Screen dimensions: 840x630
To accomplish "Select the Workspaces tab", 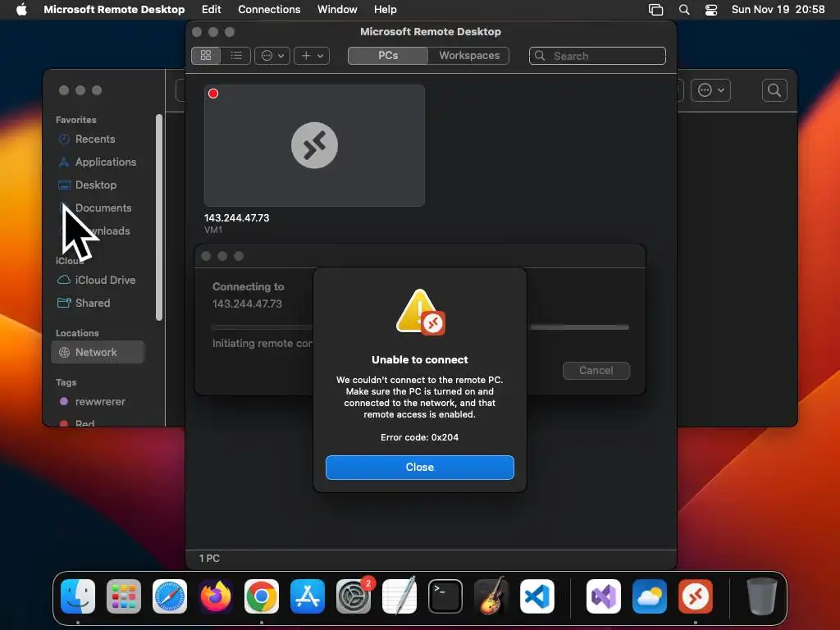I will (468, 56).
